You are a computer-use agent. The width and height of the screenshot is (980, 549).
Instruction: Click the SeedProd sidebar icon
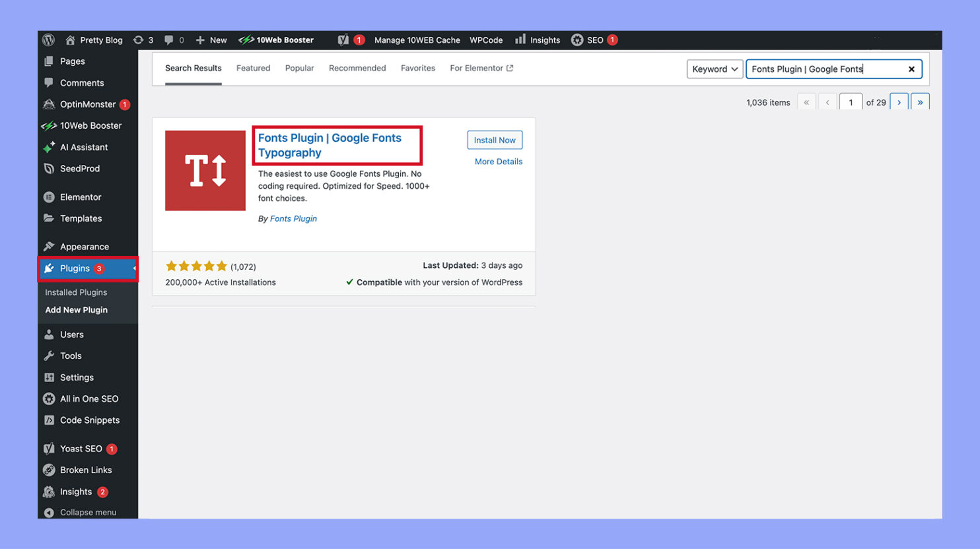click(x=79, y=168)
